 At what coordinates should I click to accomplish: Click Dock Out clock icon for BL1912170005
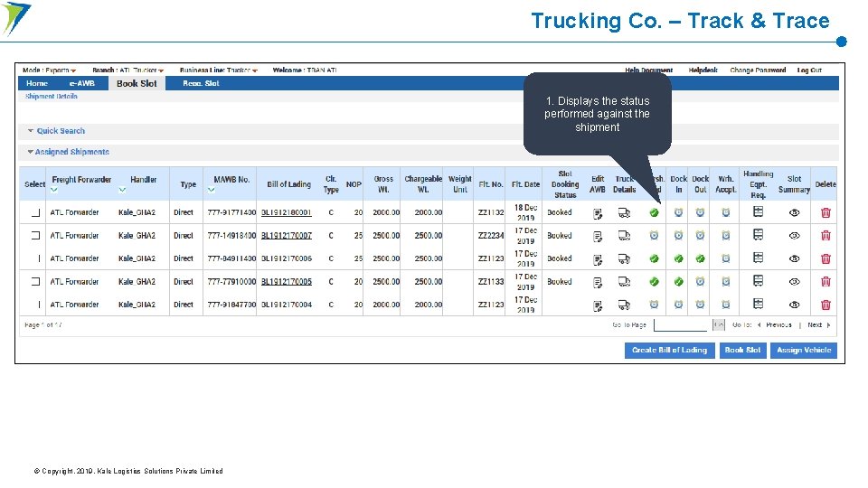point(700,282)
